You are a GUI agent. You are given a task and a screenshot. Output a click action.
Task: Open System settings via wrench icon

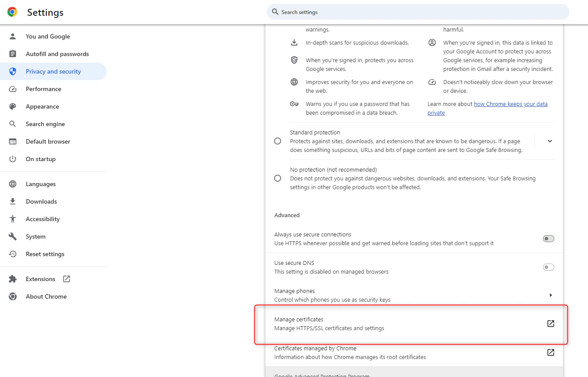tap(12, 236)
